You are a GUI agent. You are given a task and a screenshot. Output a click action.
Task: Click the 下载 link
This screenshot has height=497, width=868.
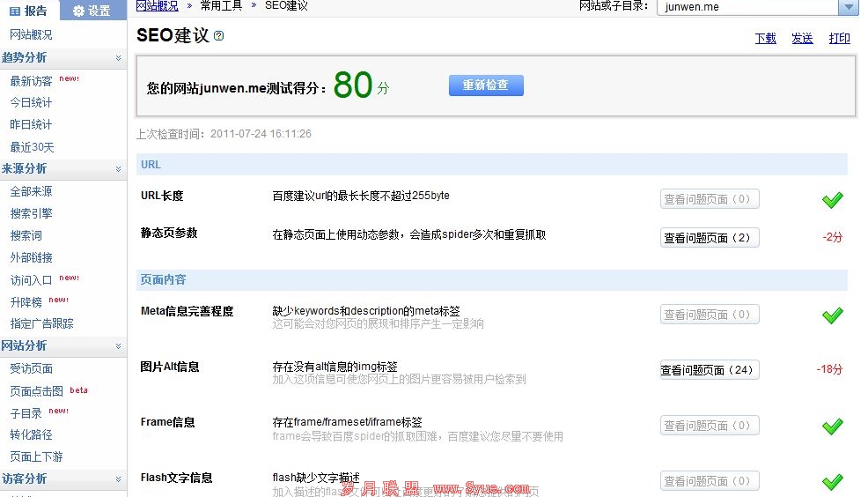765,39
